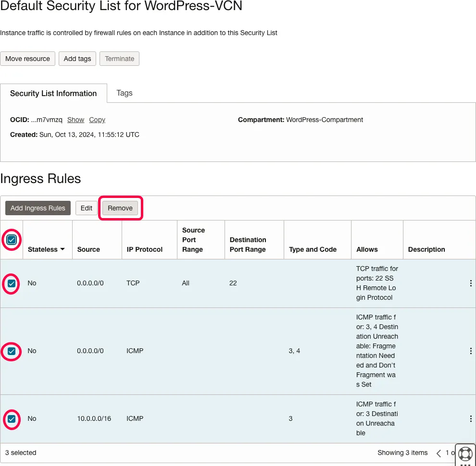Viewport: 476px width, 466px height.
Task: Uncheck the TCP port 22 rule checkbox
Action: 12,283
